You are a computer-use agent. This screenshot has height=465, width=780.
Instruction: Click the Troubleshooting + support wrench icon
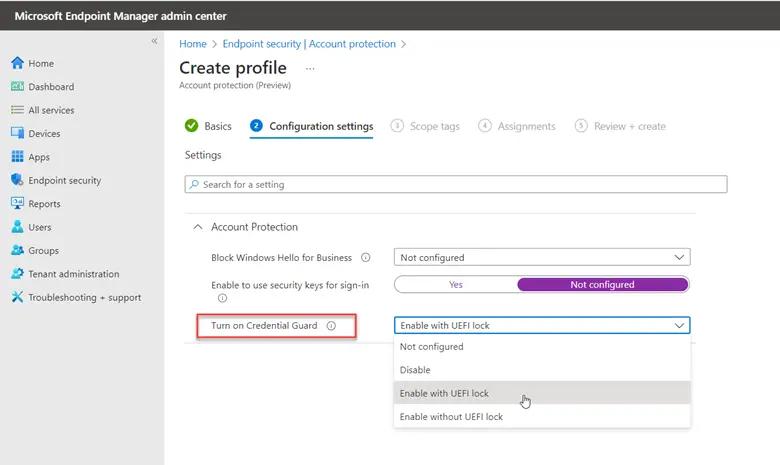pyautogui.click(x=17, y=297)
